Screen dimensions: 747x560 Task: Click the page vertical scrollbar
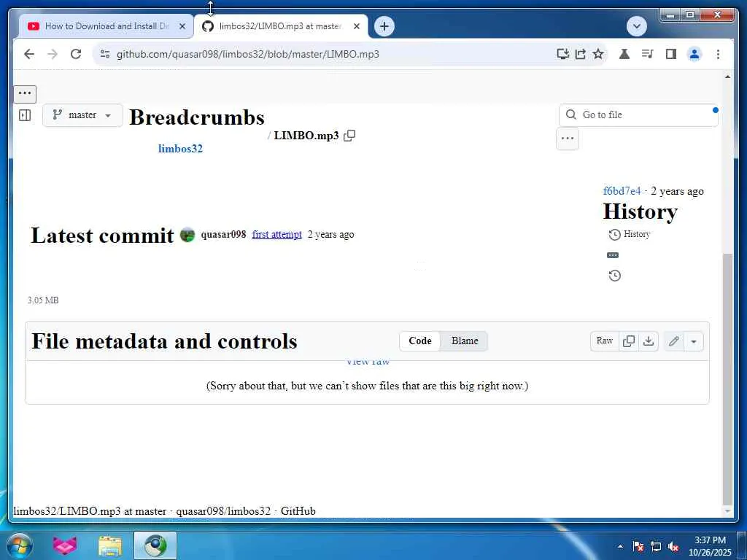pos(727,378)
